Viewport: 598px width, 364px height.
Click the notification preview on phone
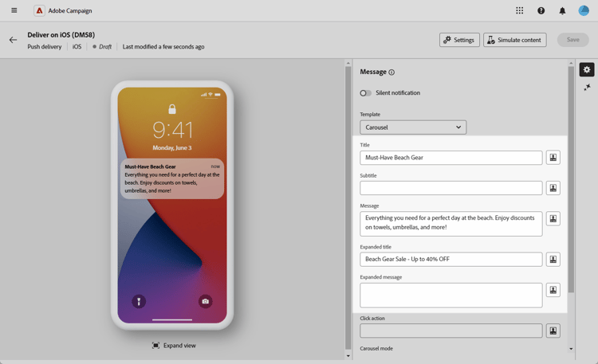click(172, 178)
